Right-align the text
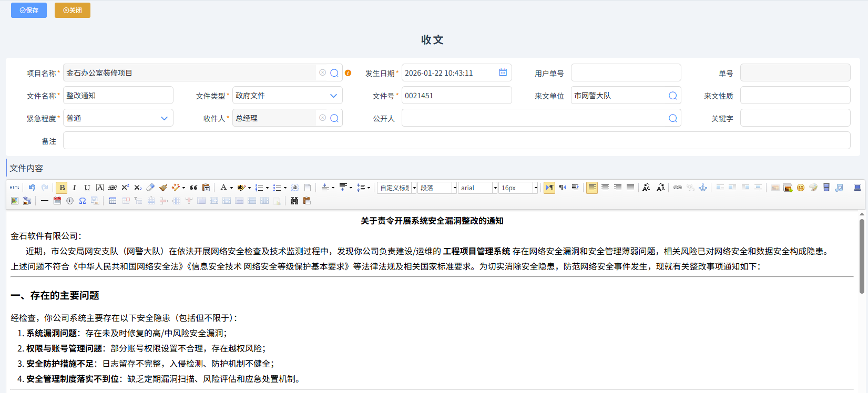 (x=618, y=188)
